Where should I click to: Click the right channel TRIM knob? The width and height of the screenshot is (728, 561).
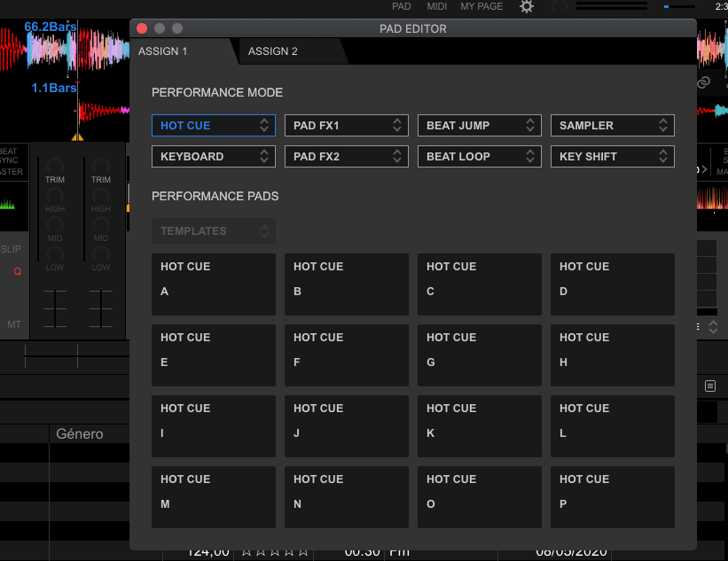click(x=101, y=166)
